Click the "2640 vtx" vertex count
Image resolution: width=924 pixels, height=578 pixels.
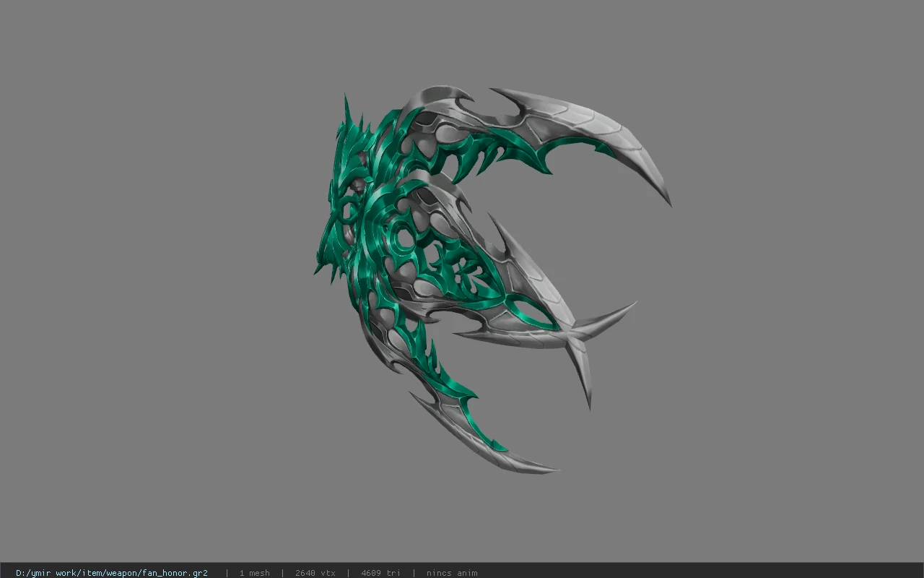click(315, 573)
